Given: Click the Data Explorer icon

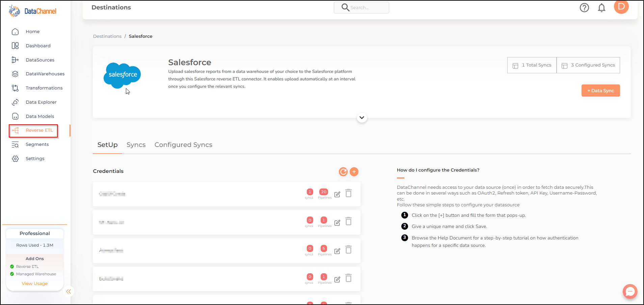Looking at the screenshot, I should [15, 102].
